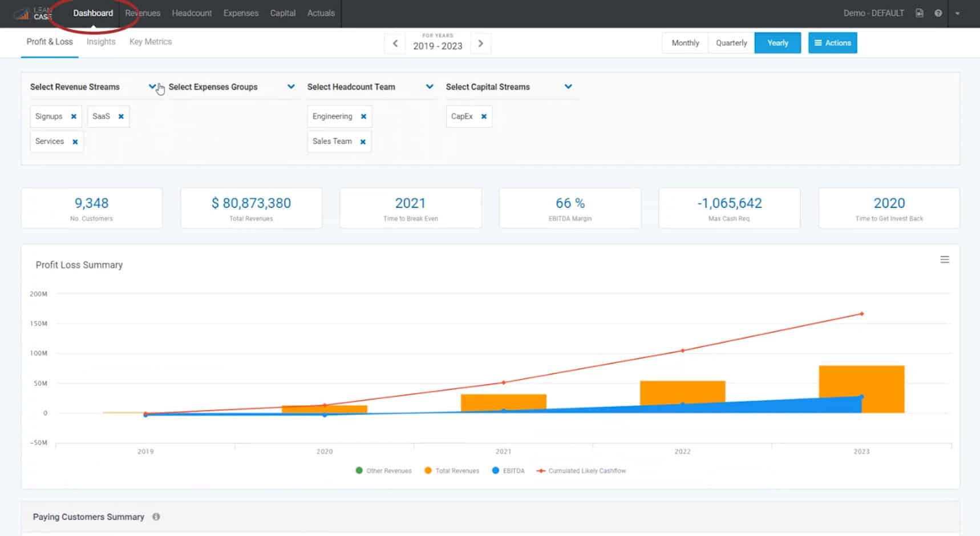Toggle Total Revenues series in legend
Screen dimensions: 980x536
(452, 471)
